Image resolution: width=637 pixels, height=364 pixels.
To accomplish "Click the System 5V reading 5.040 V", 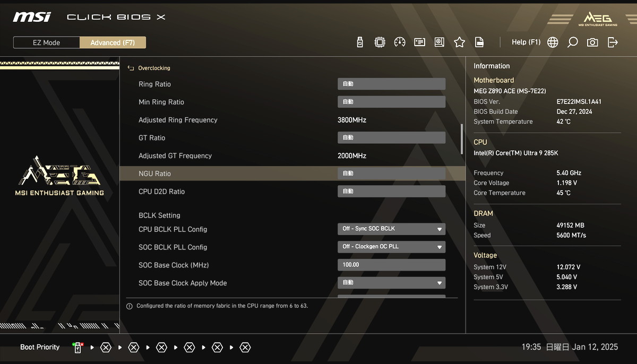I will click(x=568, y=277).
